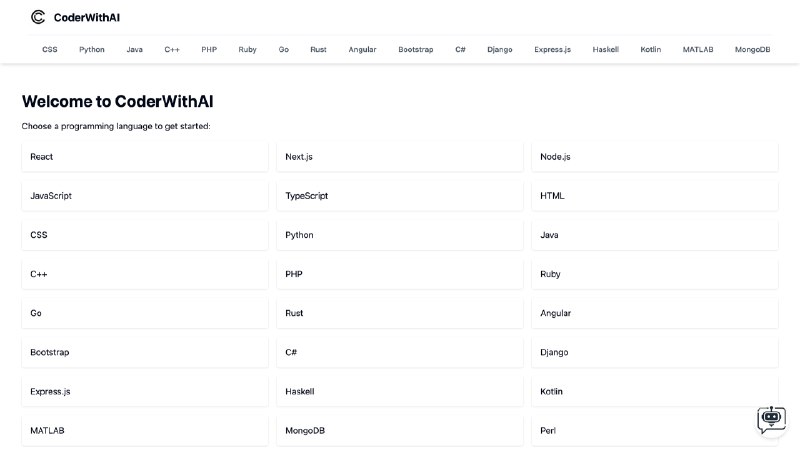Open Haskell from the top navigation bar
The image size is (800, 452).
click(x=605, y=49)
